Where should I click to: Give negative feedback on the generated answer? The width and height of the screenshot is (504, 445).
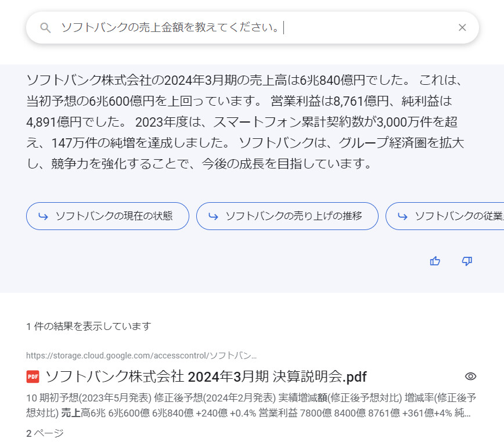[x=466, y=261]
